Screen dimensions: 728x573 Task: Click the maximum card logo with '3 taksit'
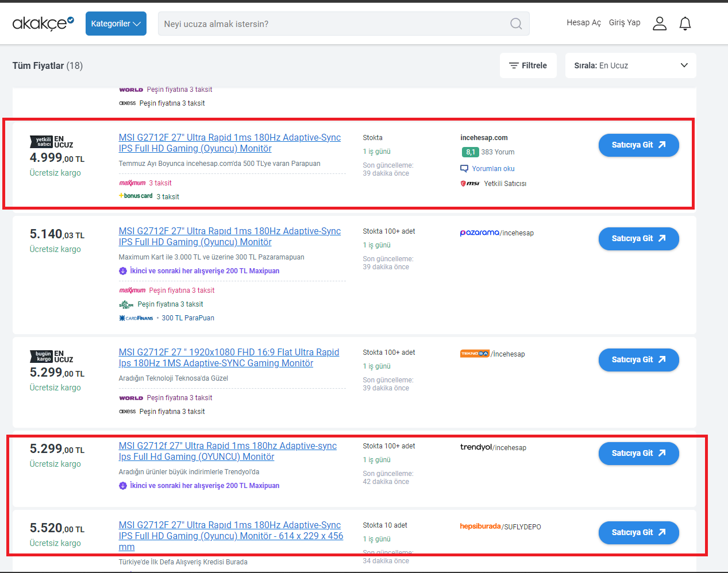click(x=132, y=183)
